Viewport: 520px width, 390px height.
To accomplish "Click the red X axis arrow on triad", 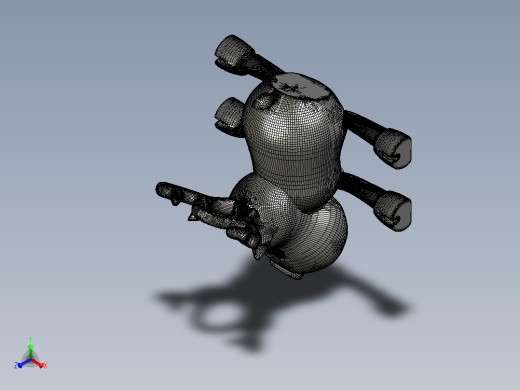I will [x=38, y=363].
